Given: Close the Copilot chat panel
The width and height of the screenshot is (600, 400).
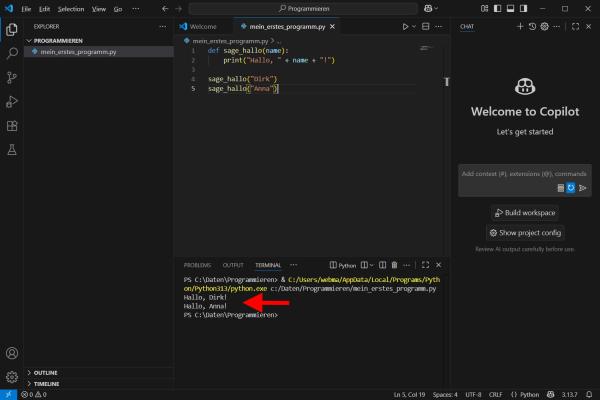Looking at the screenshot, I should point(589,26).
